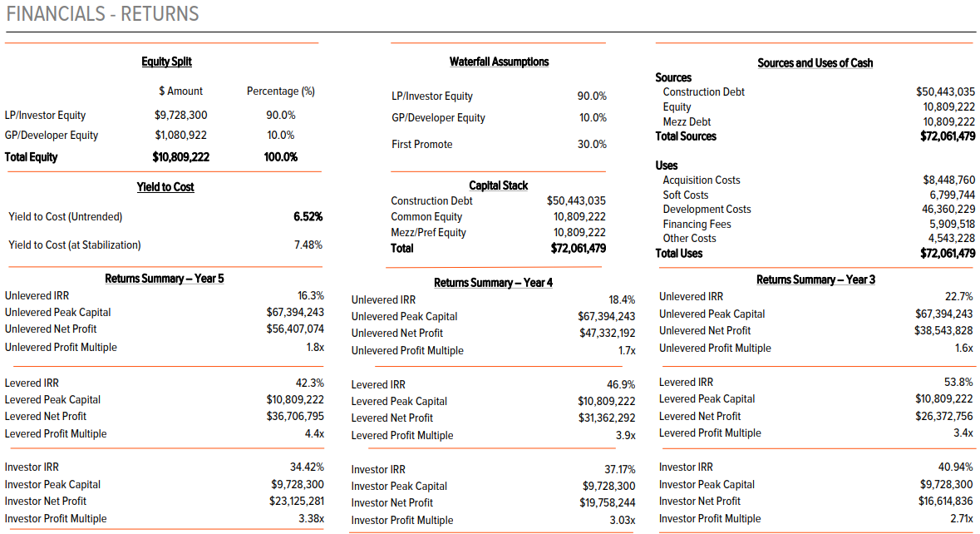This screenshot has width=980, height=534.
Task: Select the Financing Fees 5,909,518 value
Action: click(x=952, y=224)
